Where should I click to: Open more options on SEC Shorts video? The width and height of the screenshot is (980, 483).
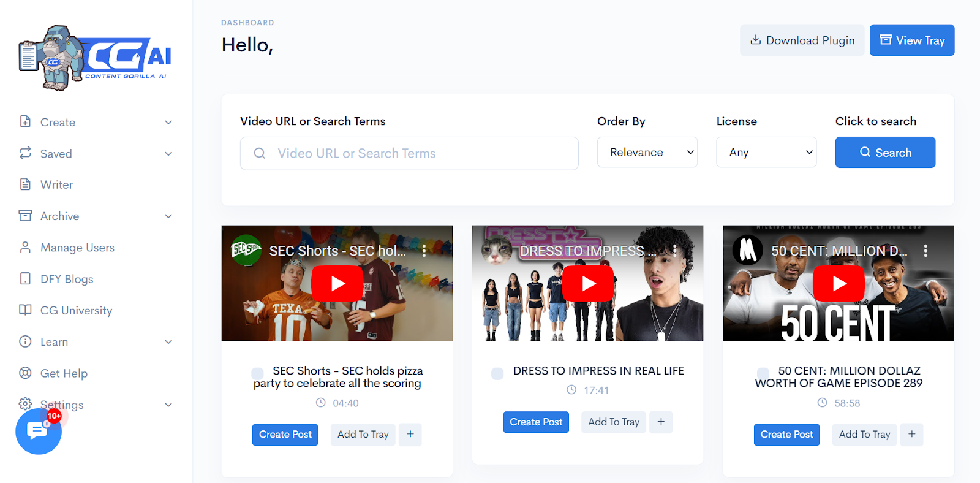[x=424, y=251]
